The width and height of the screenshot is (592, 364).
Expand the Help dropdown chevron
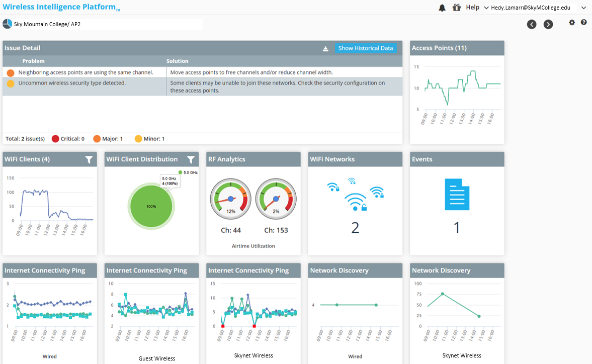click(x=486, y=8)
